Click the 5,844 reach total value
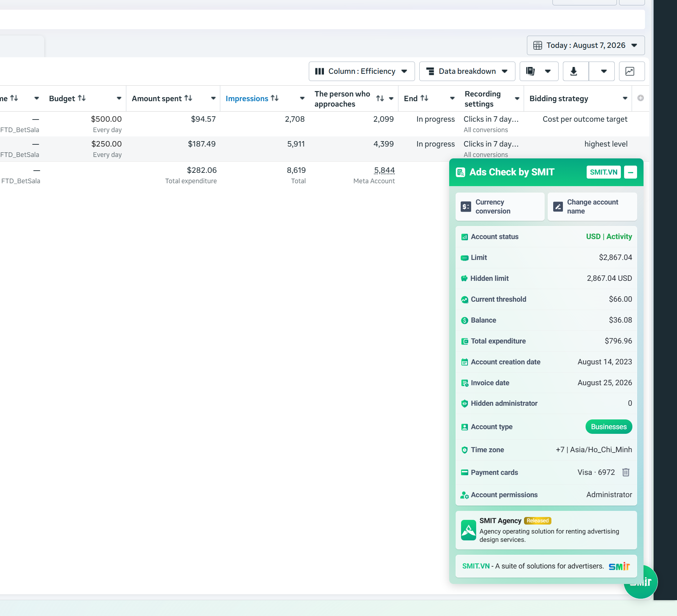The height and width of the screenshot is (616, 677). [x=384, y=170]
